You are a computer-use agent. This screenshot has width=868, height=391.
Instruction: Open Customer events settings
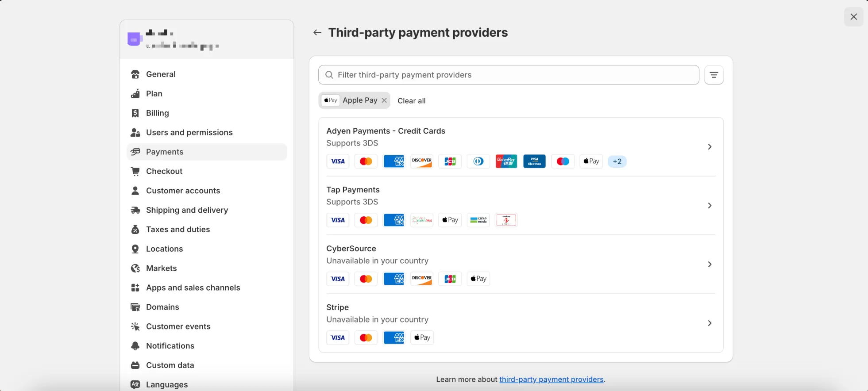[207, 327]
